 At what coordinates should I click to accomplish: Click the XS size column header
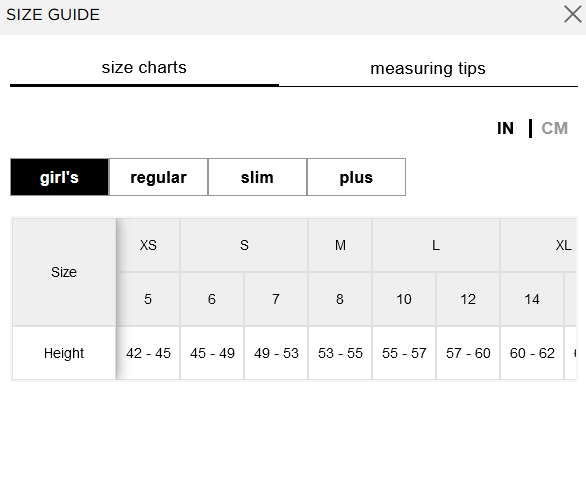click(148, 246)
